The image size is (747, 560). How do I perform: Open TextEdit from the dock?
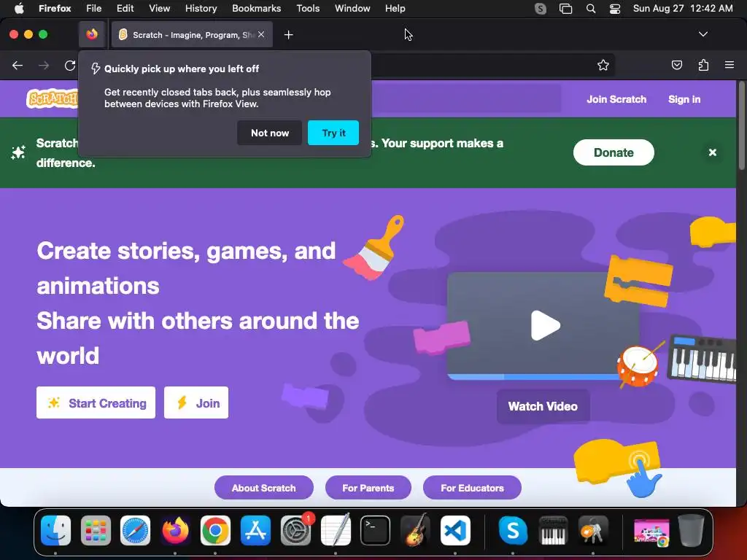[336, 530]
